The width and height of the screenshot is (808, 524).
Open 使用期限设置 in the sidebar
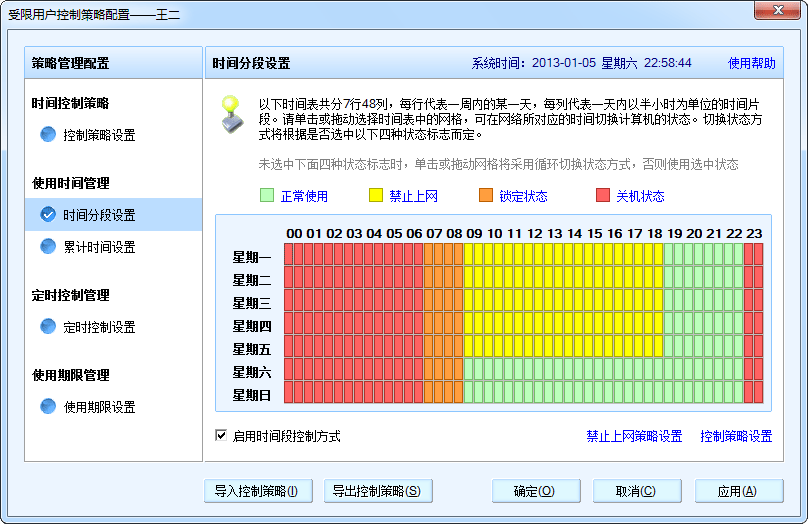[x=99, y=407]
